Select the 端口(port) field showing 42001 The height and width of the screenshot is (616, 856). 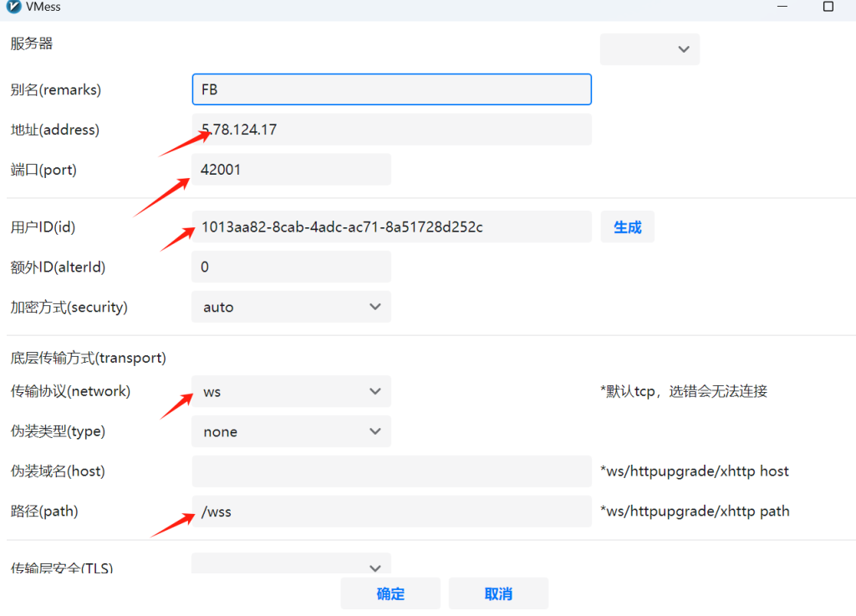[291, 170]
